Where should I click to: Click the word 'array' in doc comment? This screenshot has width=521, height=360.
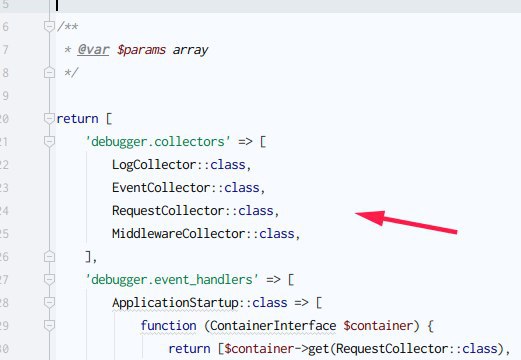click(x=190, y=50)
